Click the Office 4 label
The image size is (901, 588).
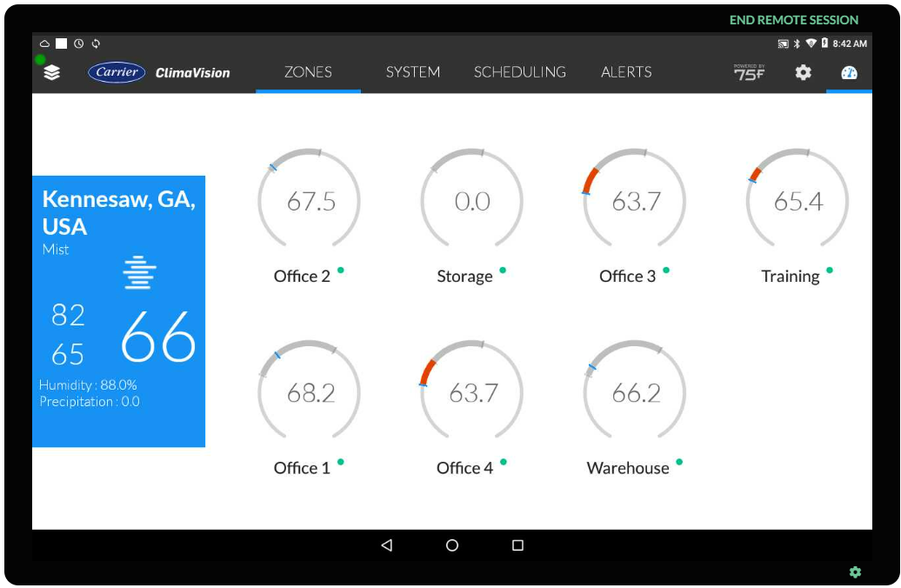[x=464, y=469]
